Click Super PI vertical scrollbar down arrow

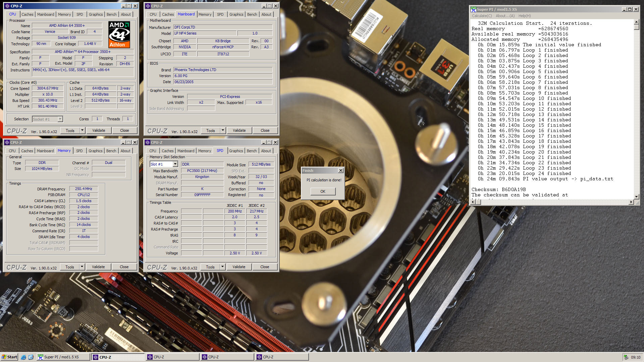pos(636,197)
